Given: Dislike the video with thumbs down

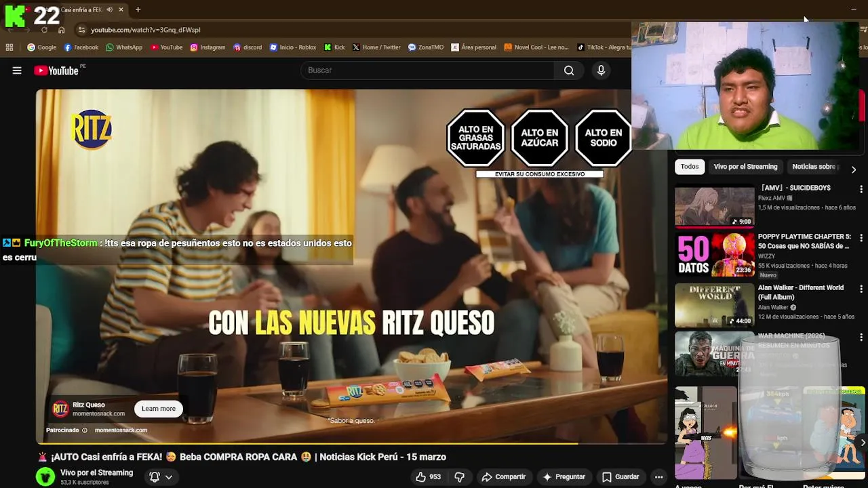Looking at the screenshot, I should (460, 477).
